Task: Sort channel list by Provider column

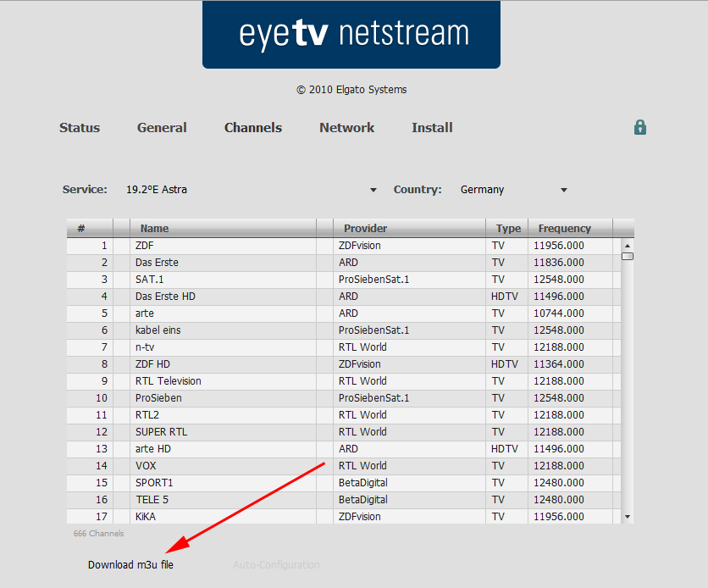Action: 365,228
